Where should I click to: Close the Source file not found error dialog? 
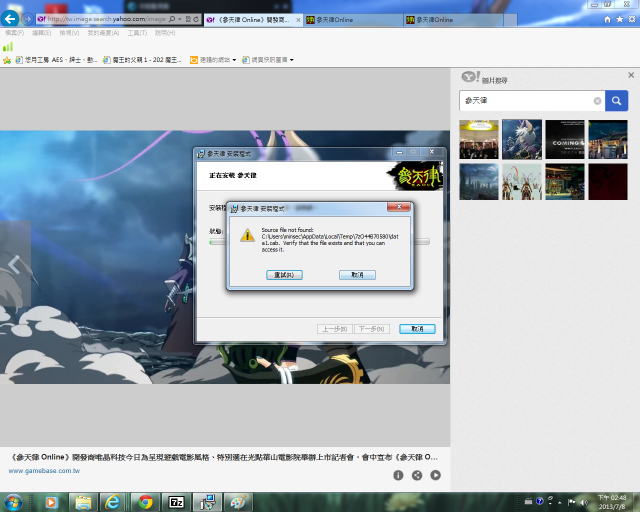point(399,207)
